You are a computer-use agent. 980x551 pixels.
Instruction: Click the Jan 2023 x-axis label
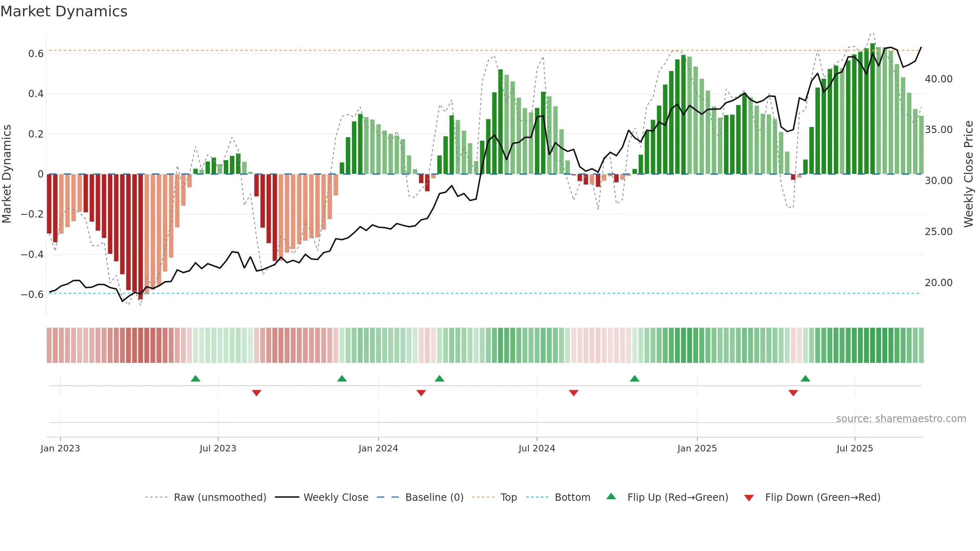tap(60, 448)
